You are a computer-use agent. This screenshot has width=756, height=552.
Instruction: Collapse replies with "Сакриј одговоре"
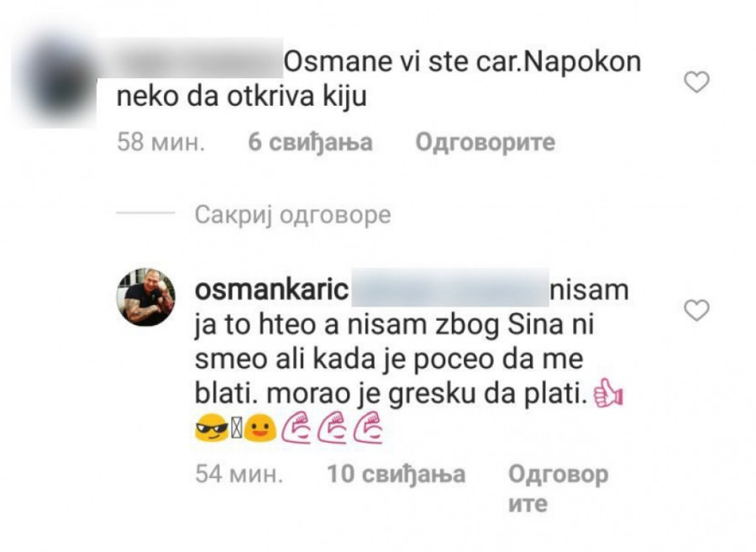click(x=292, y=215)
